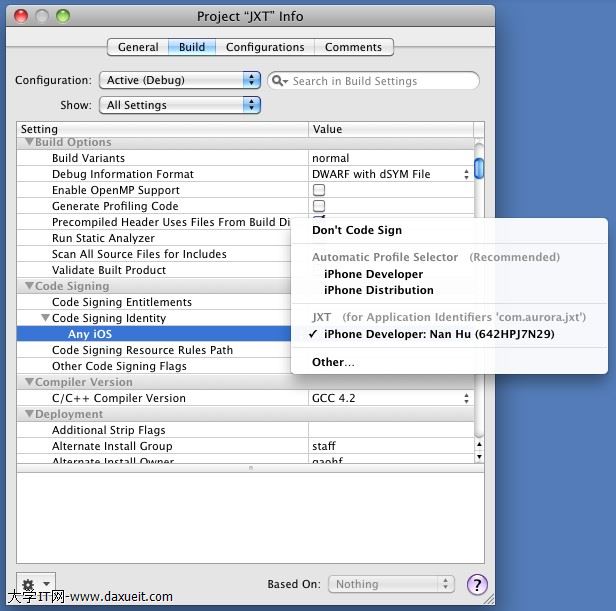Image resolution: width=616 pixels, height=611 pixels.
Task: Open the Show All Settings dropdown
Action: point(179,105)
